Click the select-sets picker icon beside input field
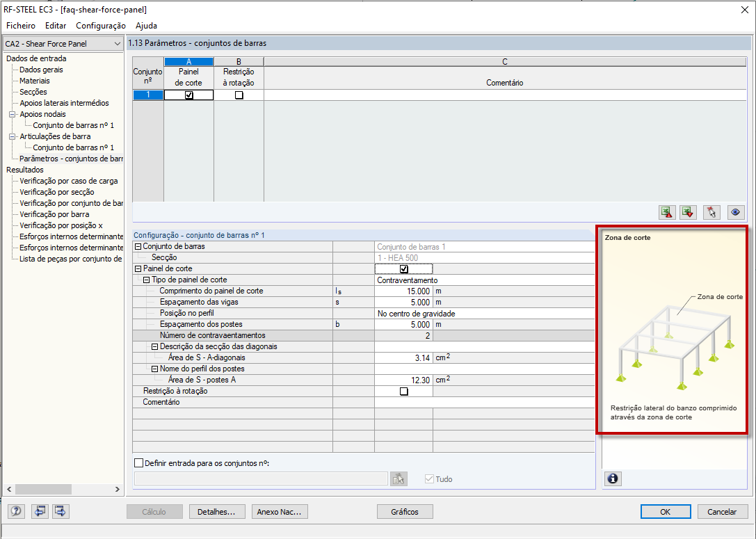Viewport: 756px width, 539px height. [x=399, y=478]
